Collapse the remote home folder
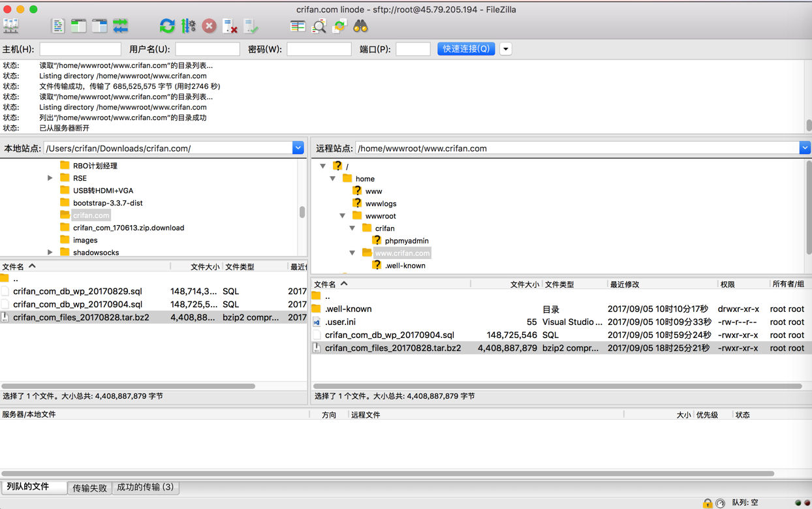Screen dimensions: 812x509 pyautogui.click(x=333, y=179)
